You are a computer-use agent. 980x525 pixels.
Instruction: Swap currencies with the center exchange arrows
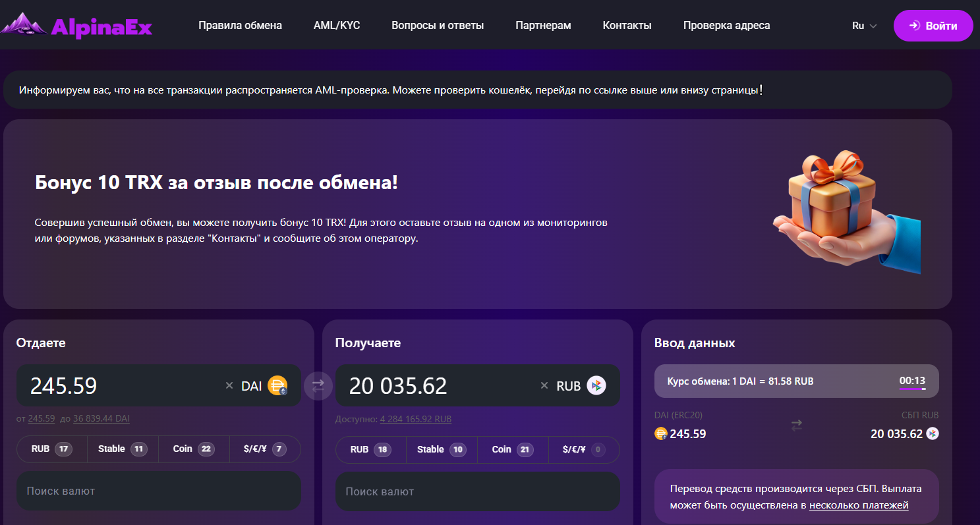tap(318, 385)
